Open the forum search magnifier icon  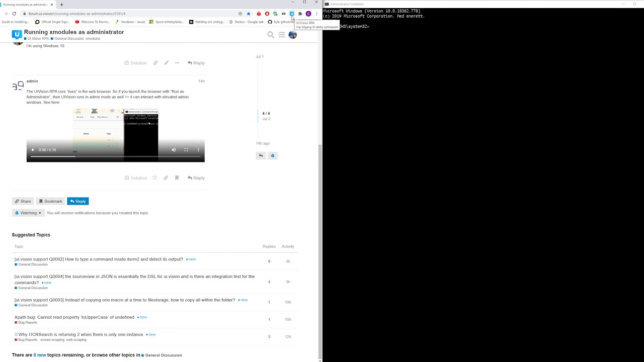pos(271,35)
